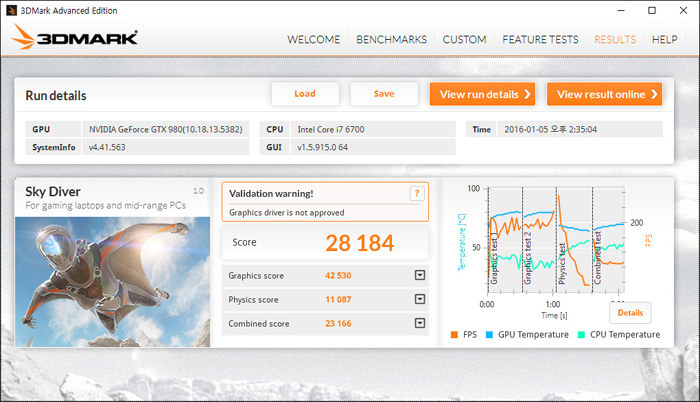Click the View run details button

coord(482,94)
